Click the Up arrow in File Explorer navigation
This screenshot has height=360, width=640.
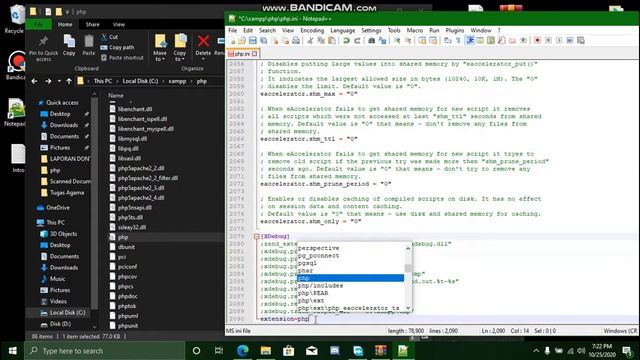[x=69, y=81]
